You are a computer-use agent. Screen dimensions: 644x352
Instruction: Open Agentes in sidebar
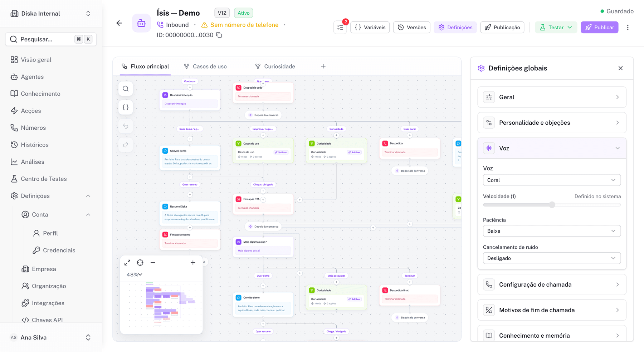(x=51, y=77)
